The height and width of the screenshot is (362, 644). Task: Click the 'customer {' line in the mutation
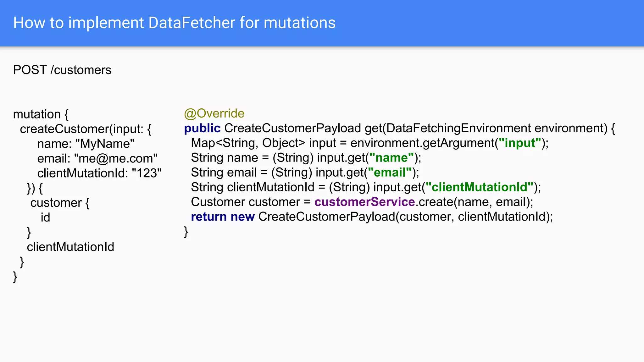point(60,203)
